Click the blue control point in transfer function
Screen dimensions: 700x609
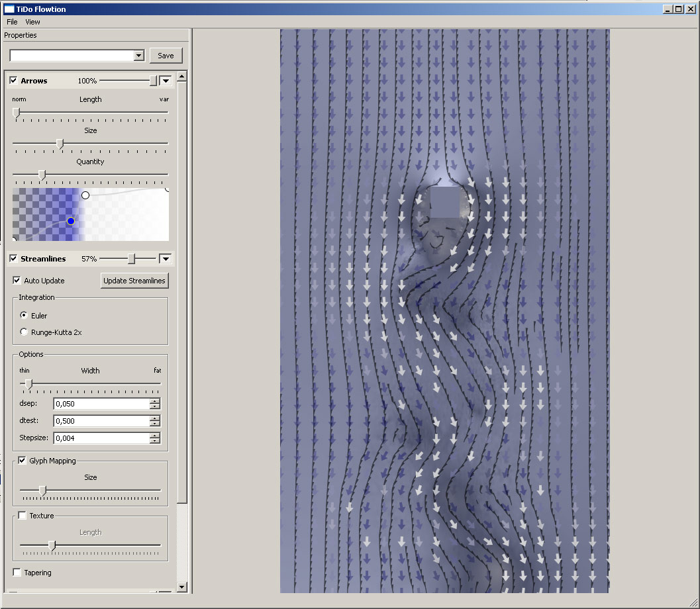[71, 220]
